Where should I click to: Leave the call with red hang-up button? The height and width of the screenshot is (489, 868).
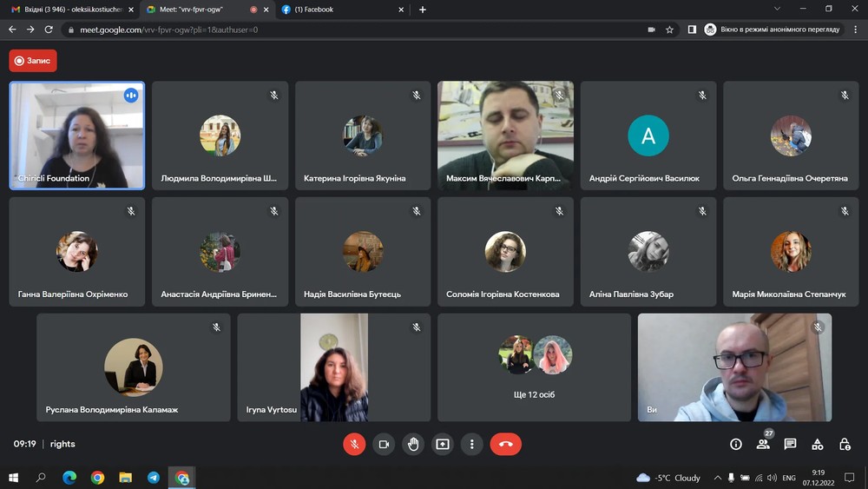coord(506,444)
